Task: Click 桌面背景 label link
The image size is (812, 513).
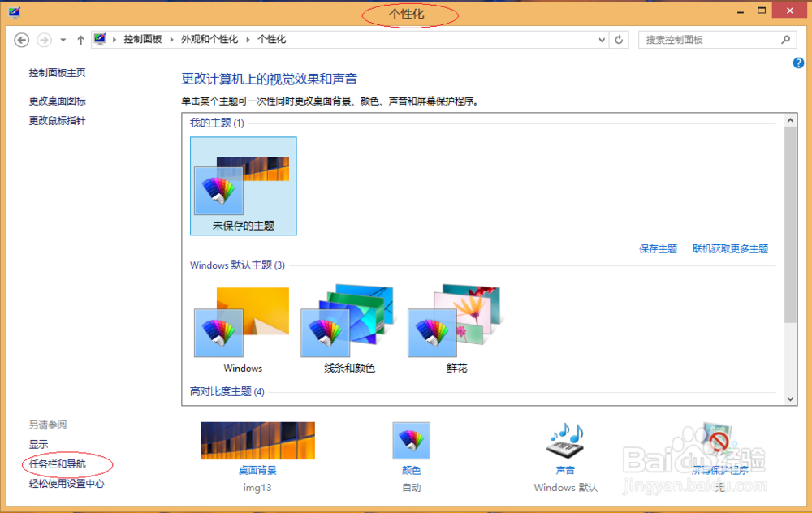Action: pos(257,470)
